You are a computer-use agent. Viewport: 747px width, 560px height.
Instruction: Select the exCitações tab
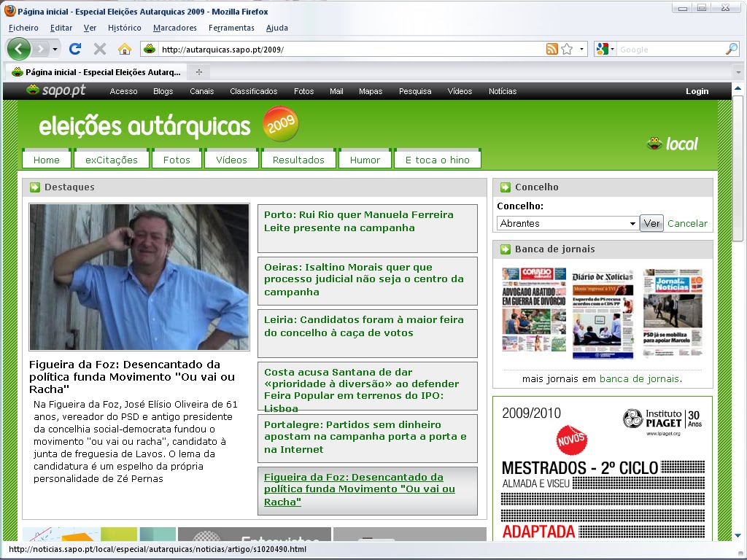[x=112, y=160]
